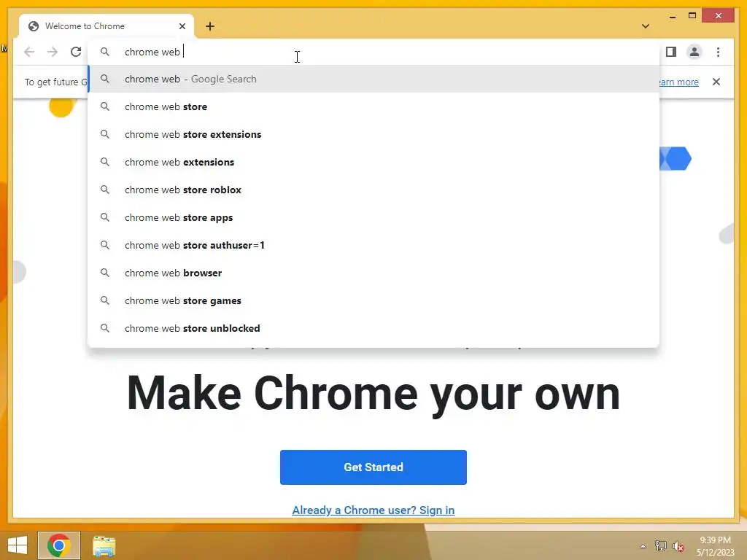The image size is (747, 560).
Task: Select 'chrome web store authuser=1' suggestion
Action: tap(373, 245)
